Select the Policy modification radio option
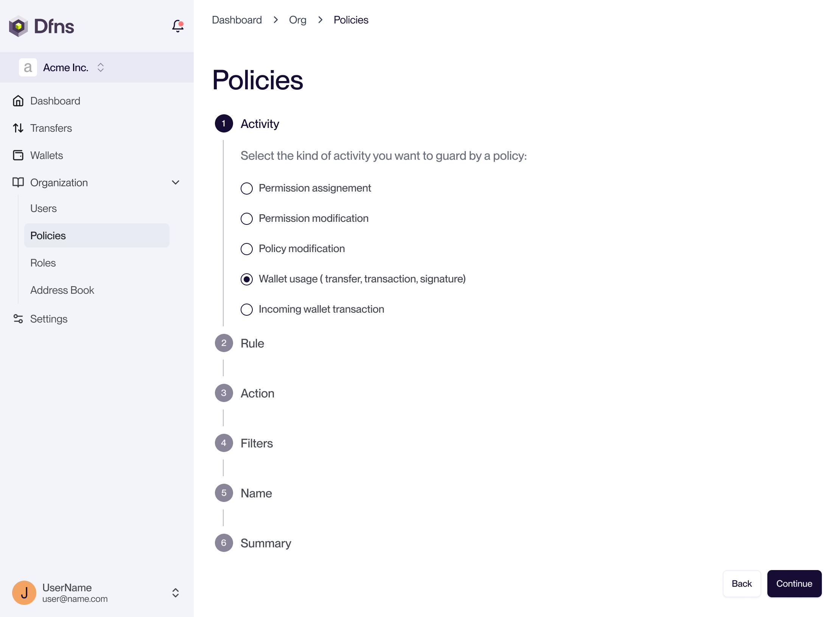 [247, 249]
